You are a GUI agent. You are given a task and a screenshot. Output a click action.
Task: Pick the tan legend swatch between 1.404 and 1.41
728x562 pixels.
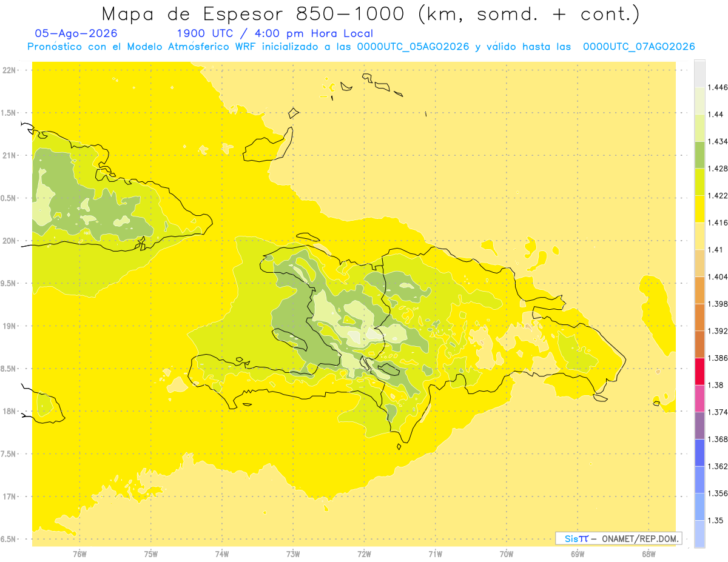[699, 263]
